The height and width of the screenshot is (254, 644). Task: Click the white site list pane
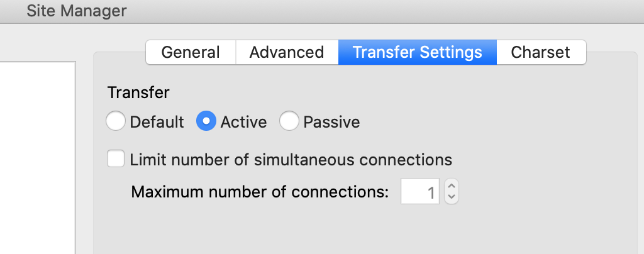(37, 158)
